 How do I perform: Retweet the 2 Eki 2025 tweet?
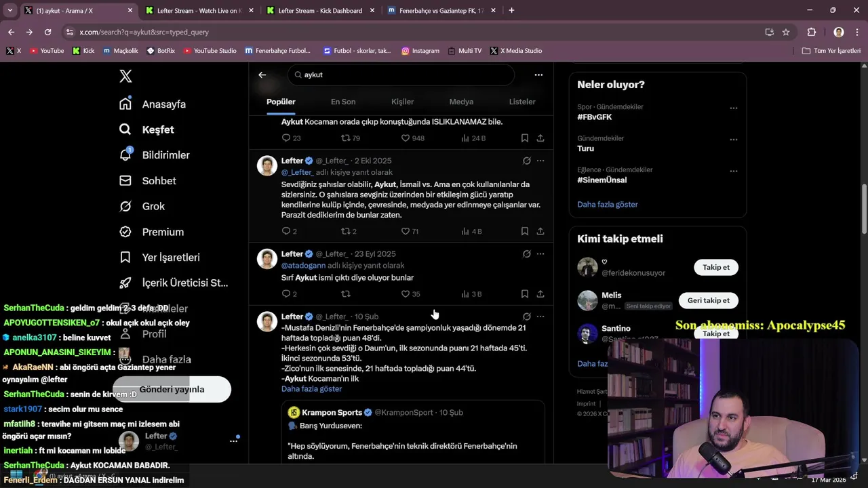click(349, 231)
